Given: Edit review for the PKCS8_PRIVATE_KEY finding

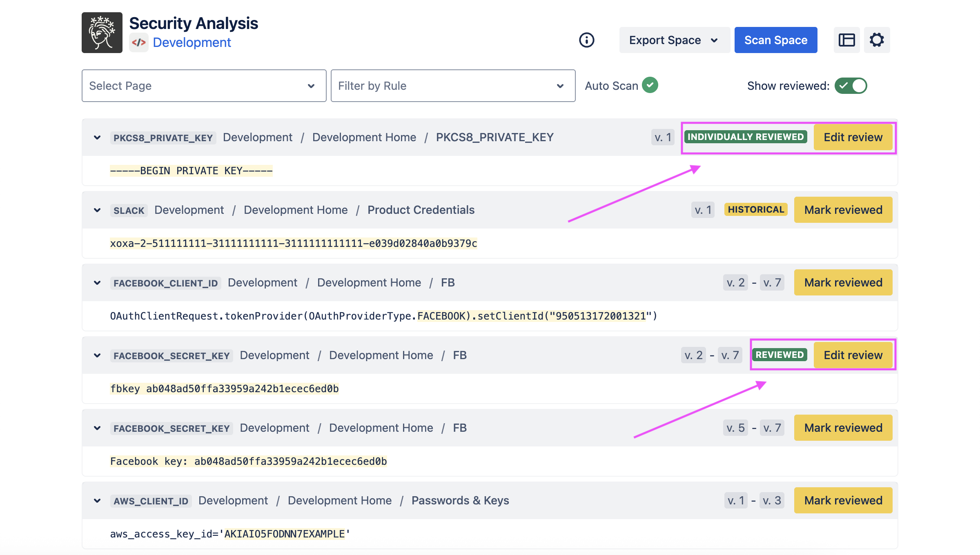Looking at the screenshot, I should pyautogui.click(x=853, y=137).
